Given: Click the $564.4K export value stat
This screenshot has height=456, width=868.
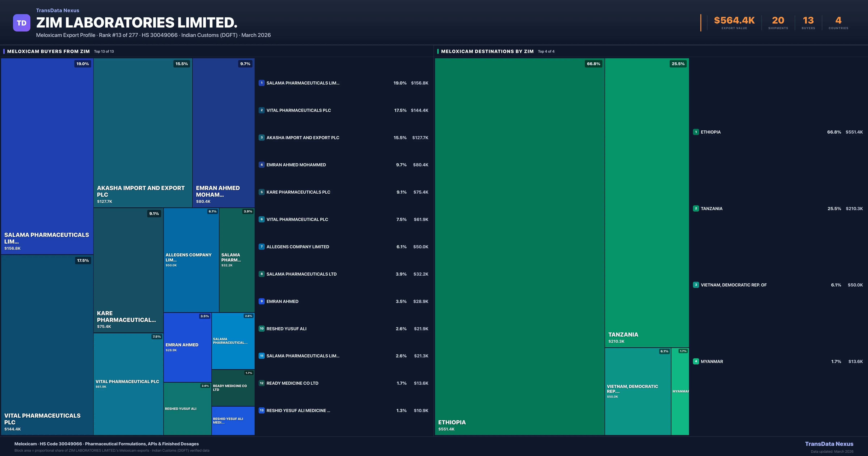Looking at the screenshot, I should point(734,21).
